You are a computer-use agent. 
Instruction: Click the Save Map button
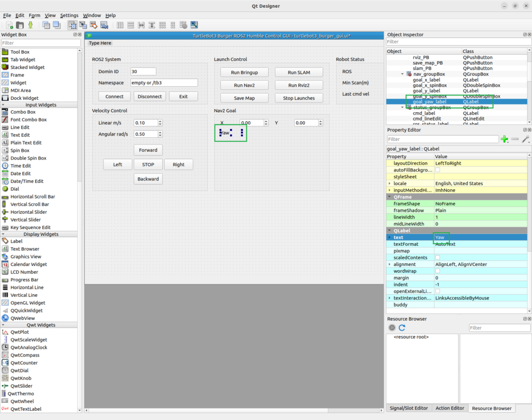244,98
